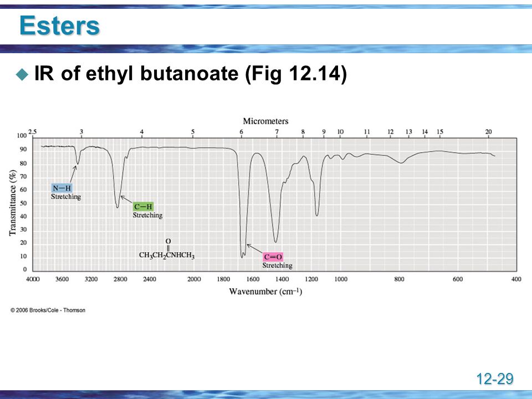Click the '20' micrometer tick label
The image size is (532, 399).
coord(488,132)
